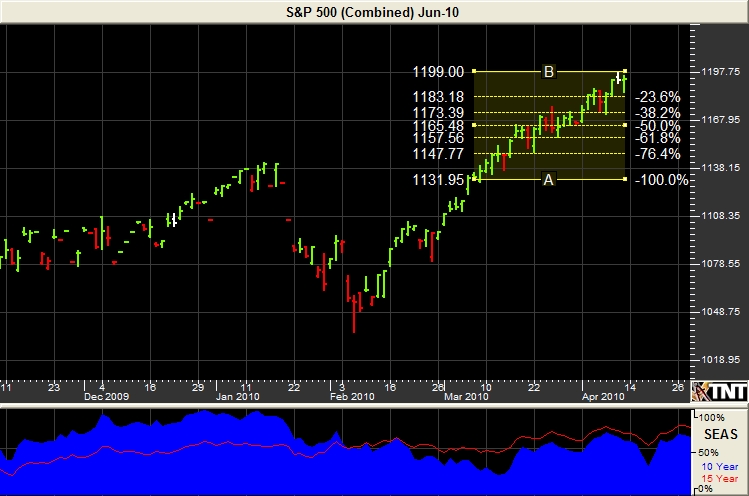The width and height of the screenshot is (749, 496).
Task: Select the -100.0% retracement label
Action: tap(662, 180)
